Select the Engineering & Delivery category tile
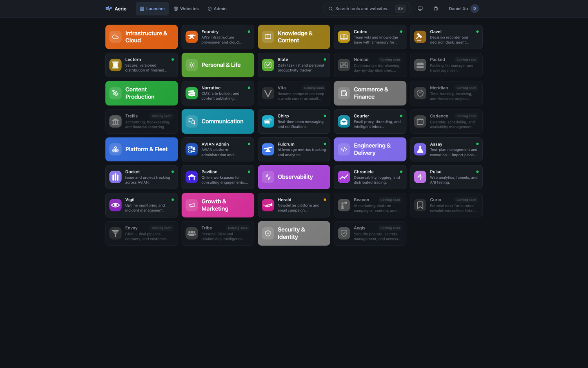588x368 pixels. (x=370, y=149)
